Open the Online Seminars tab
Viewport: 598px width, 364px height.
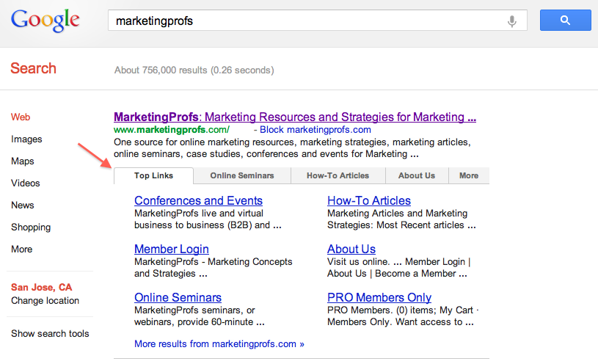tap(242, 175)
